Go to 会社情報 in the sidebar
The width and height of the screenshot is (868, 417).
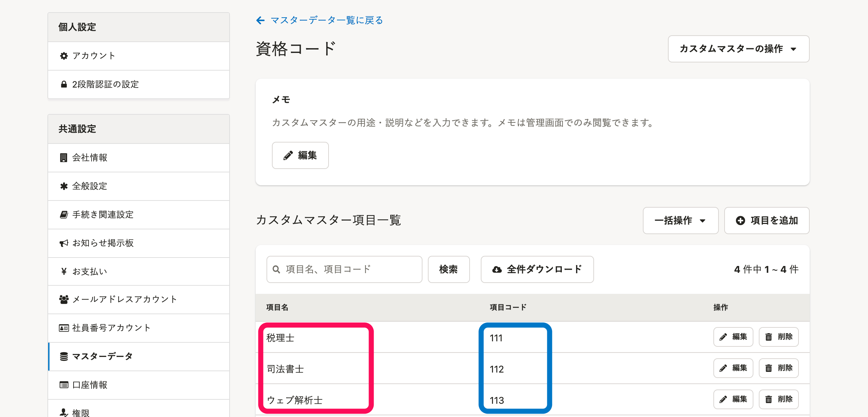point(139,157)
